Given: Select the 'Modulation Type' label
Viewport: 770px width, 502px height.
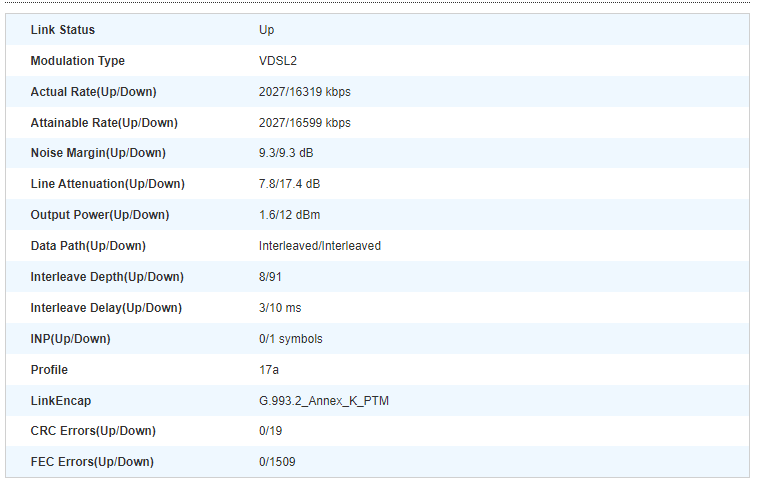Looking at the screenshot, I should pos(78,61).
